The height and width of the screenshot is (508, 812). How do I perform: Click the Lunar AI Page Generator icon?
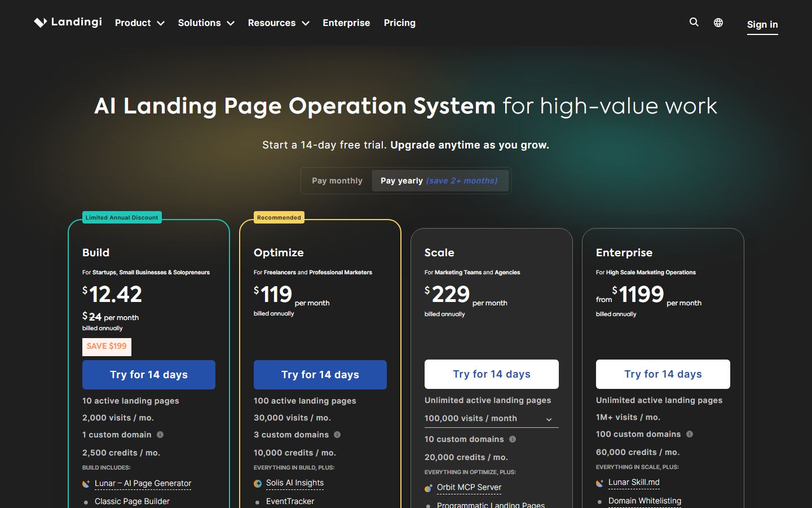coord(86,484)
